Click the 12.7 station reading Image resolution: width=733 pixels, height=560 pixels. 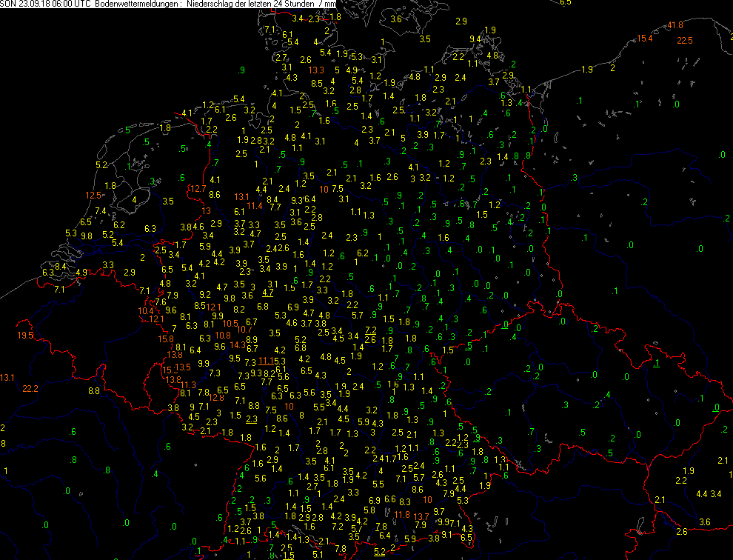tap(198, 189)
